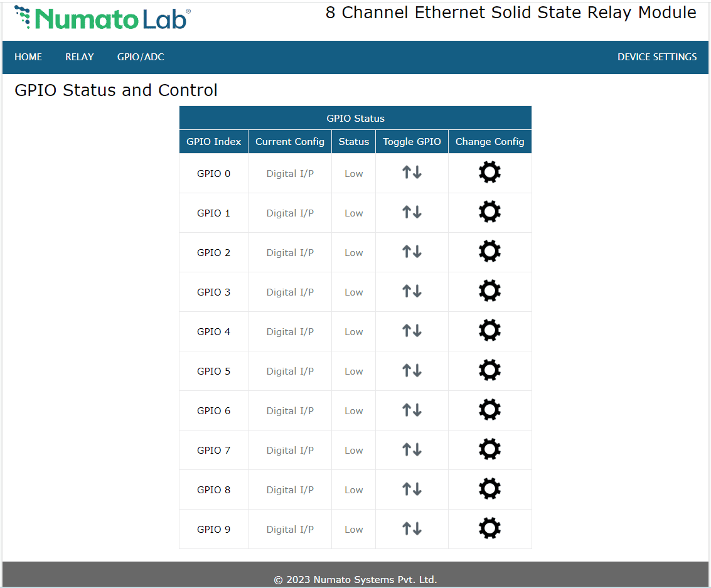
Task: Click the Numato Lab logo
Action: (102, 18)
